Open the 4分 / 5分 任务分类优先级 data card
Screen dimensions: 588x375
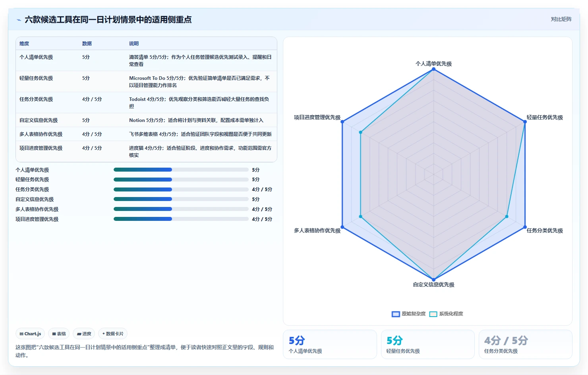coord(526,344)
